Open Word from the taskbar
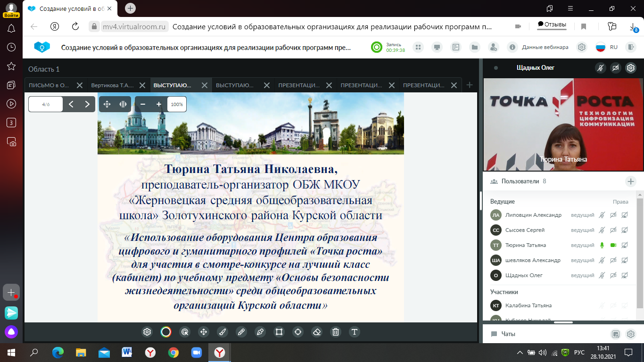644x362 pixels. (x=127, y=352)
